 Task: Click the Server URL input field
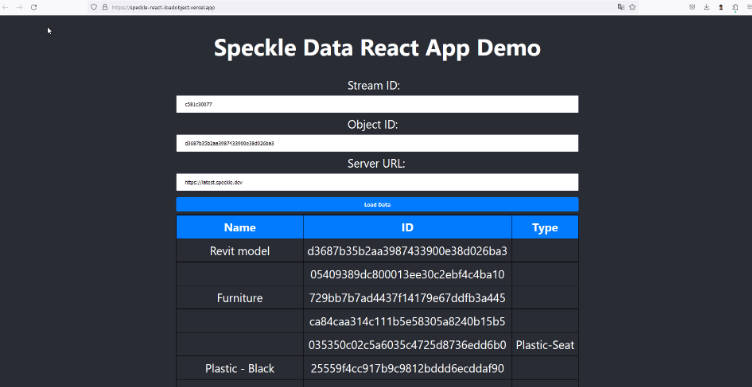377,182
